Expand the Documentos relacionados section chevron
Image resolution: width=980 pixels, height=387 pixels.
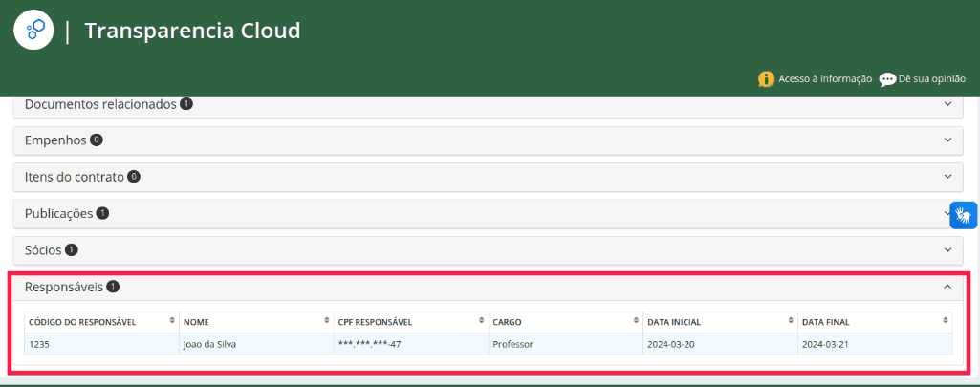(947, 104)
